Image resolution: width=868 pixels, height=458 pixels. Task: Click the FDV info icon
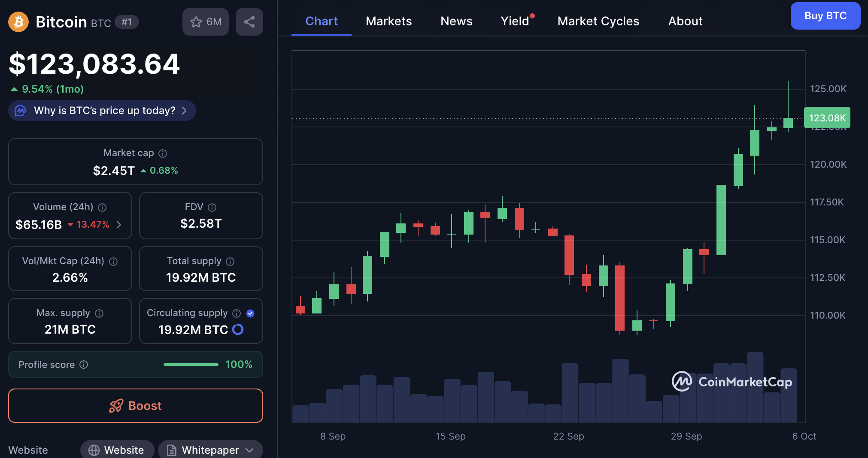pyautogui.click(x=212, y=208)
